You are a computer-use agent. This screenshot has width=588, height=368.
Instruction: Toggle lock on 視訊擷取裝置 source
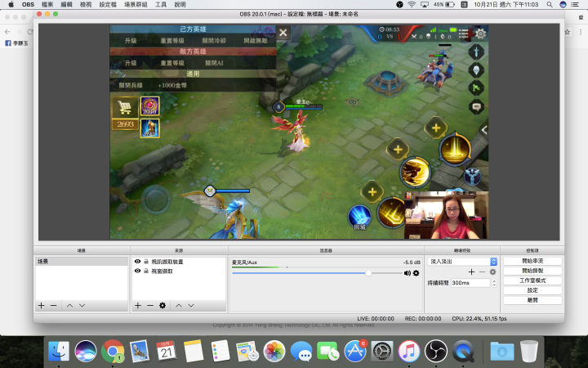click(146, 262)
